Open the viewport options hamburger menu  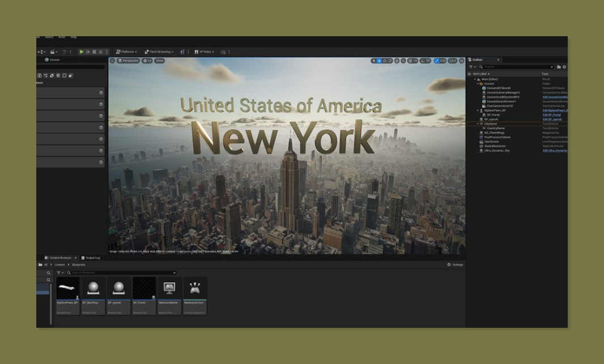tap(112, 61)
